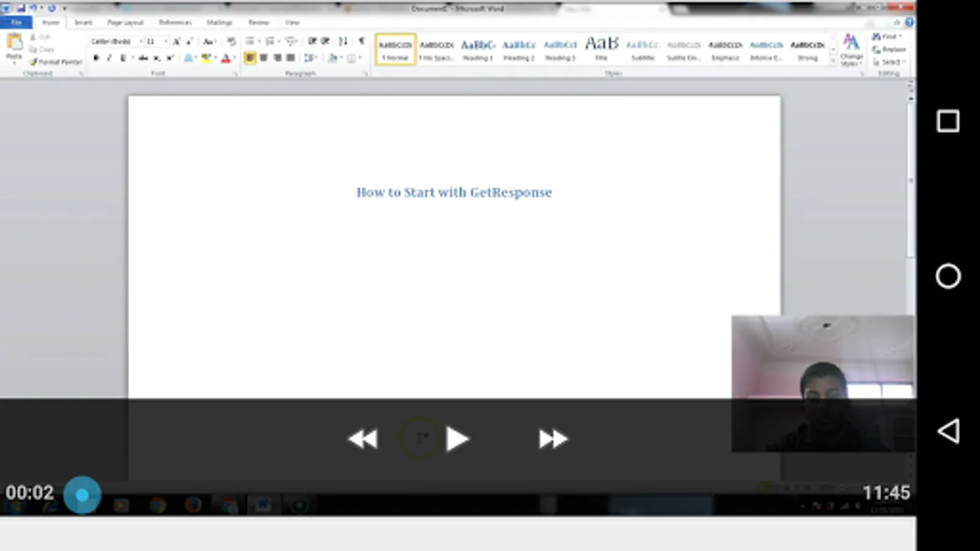Show paragraph marks with the ¶ icon
980x551 pixels.
point(360,42)
